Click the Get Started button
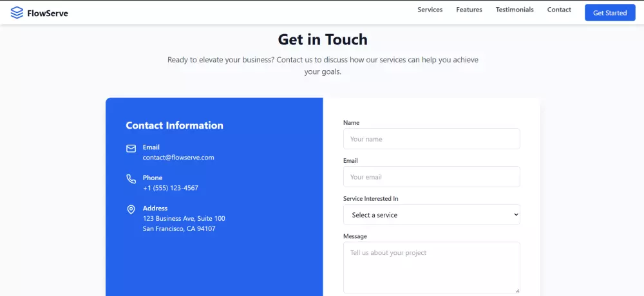Image resolution: width=644 pixels, height=296 pixels. click(x=610, y=13)
